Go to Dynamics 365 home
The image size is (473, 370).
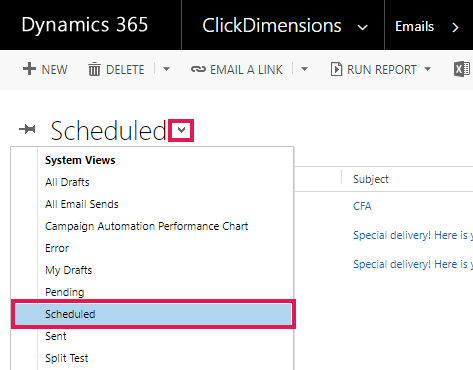pyautogui.click(x=85, y=25)
